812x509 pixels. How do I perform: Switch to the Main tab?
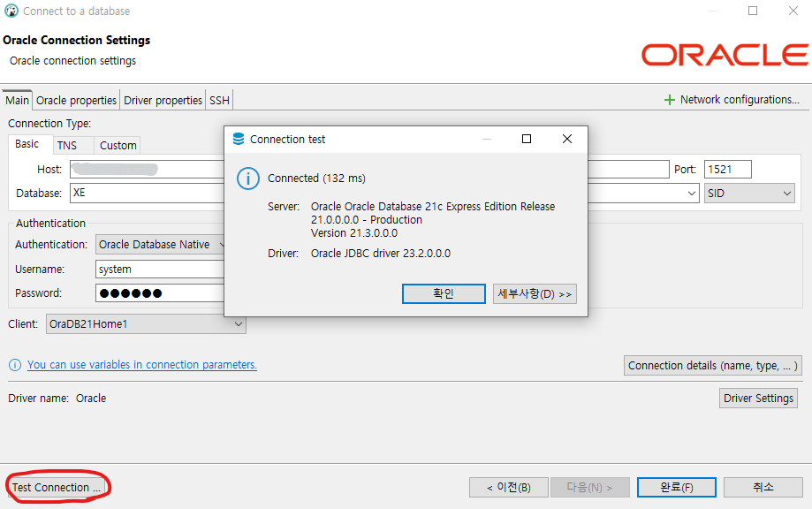(17, 101)
